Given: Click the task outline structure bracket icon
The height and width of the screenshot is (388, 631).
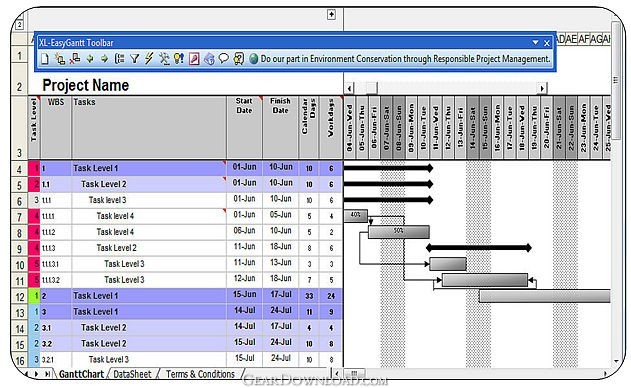Looking at the screenshot, I should point(120,59).
